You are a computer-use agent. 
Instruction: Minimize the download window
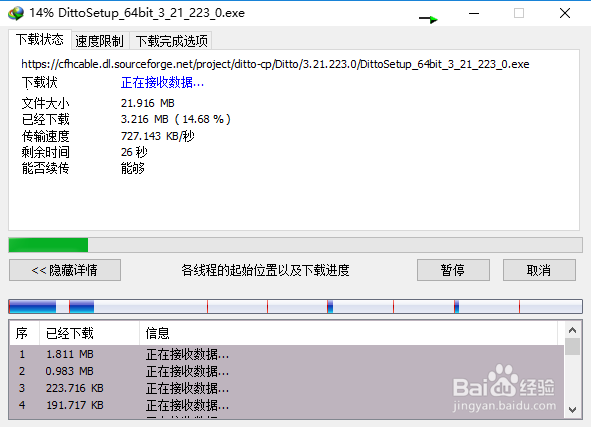474,14
